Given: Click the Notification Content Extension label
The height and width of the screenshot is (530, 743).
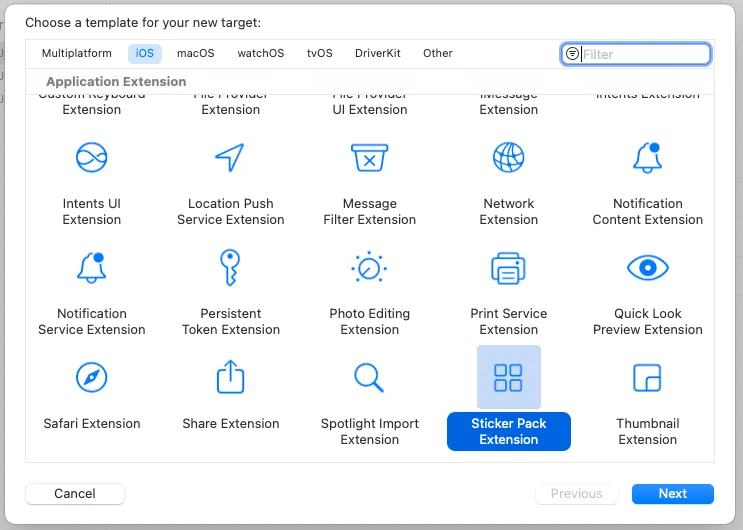Looking at the screenshot, I should tap(648, 211).
